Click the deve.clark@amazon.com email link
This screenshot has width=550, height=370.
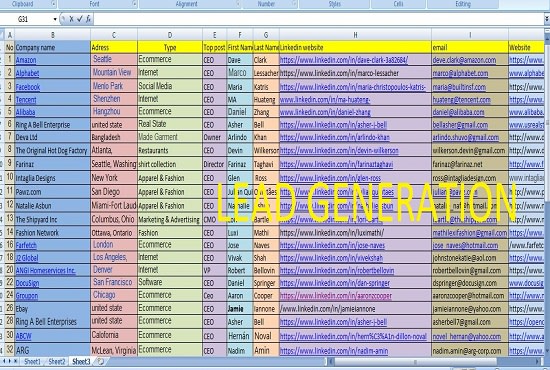(x=464, y=60)
